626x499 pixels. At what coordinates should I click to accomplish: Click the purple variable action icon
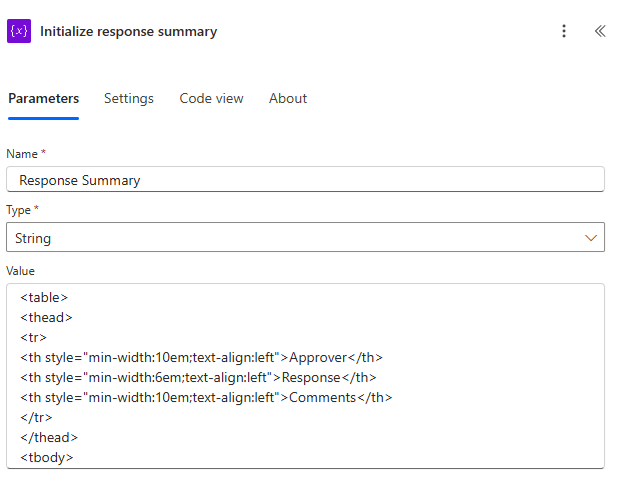19,31
